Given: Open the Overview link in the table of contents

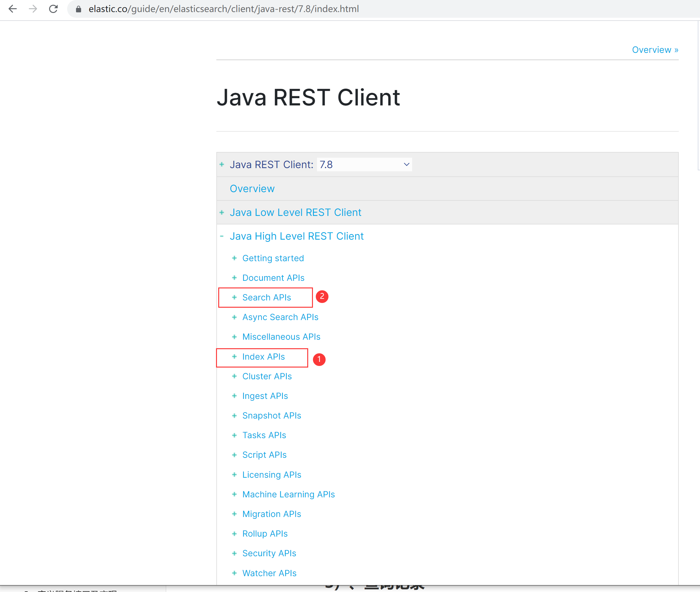Looking at the screenshot, I should coord(252,189).
